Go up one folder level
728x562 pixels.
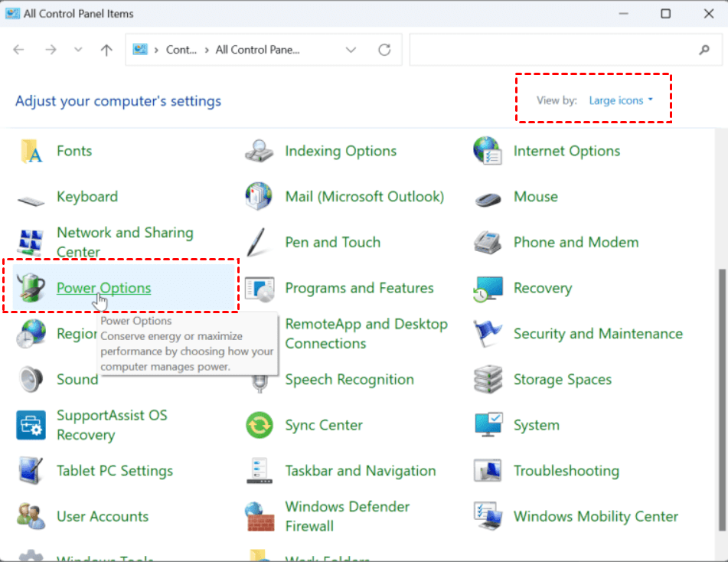pyautogui.click(x=106, y=50)
